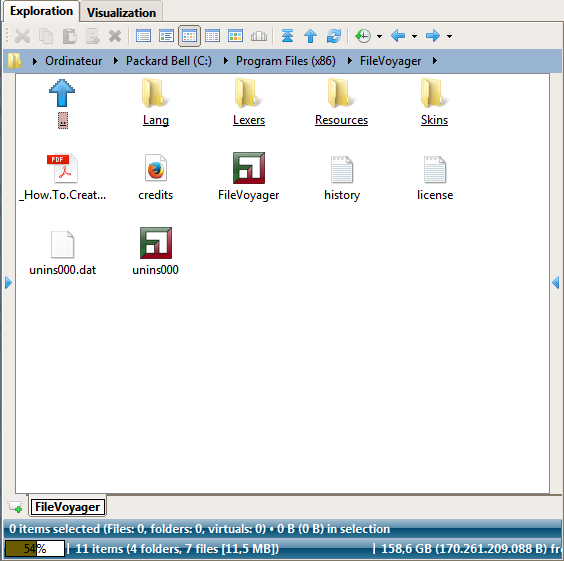
Task: Select the unins000 executable
Action: point(155,252)
